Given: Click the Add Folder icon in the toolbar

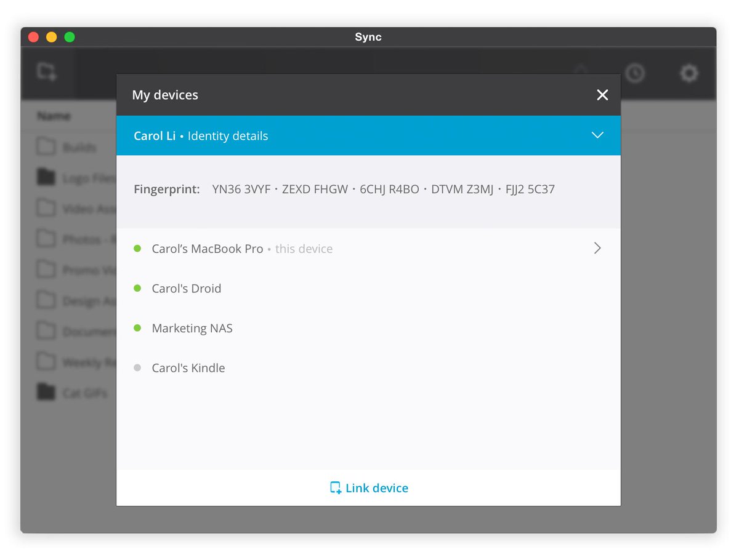Looking at the screenshot, I should pos(47,72).
